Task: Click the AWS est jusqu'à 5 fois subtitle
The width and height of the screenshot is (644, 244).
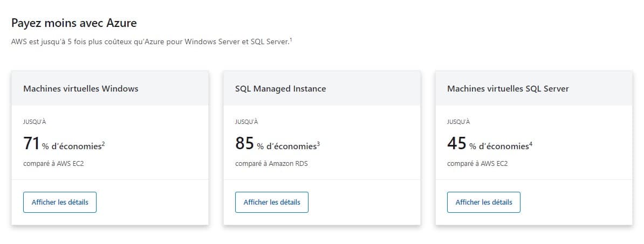Action: (x=150, y=43)
